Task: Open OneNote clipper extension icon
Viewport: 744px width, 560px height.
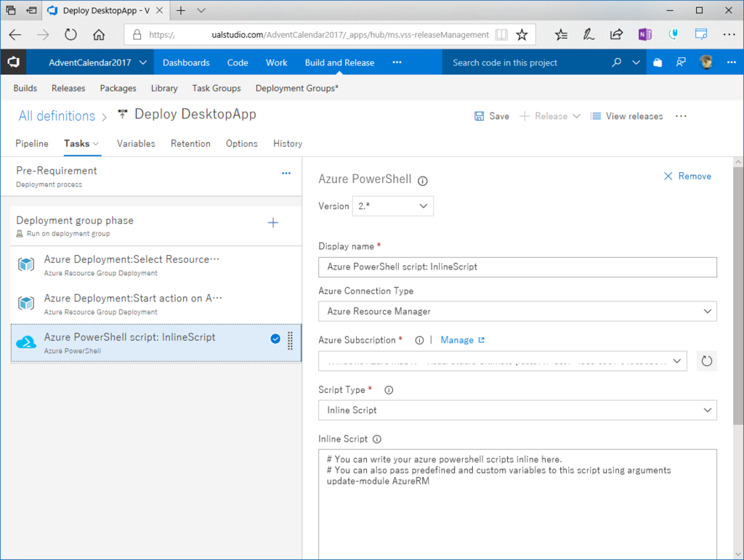Action: (x=644, y=35)
